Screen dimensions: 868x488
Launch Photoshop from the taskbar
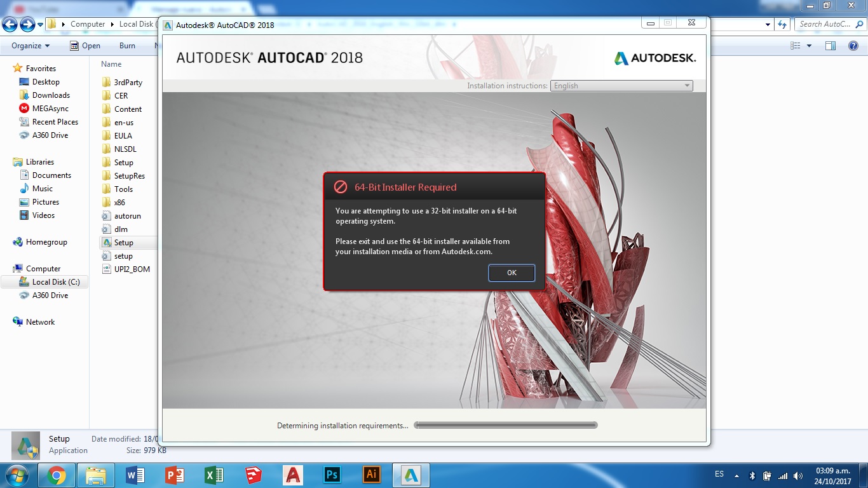tap(332, 474)
